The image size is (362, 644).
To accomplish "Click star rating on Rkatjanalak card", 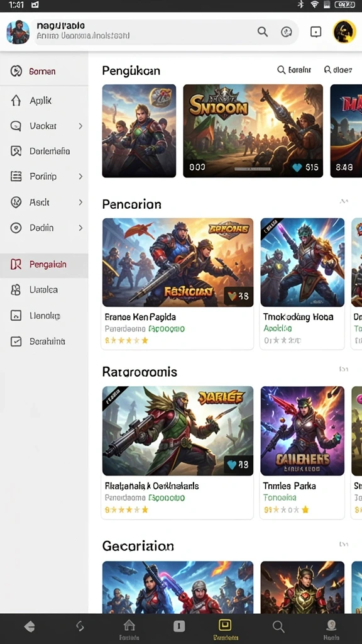I will point(126,509).
